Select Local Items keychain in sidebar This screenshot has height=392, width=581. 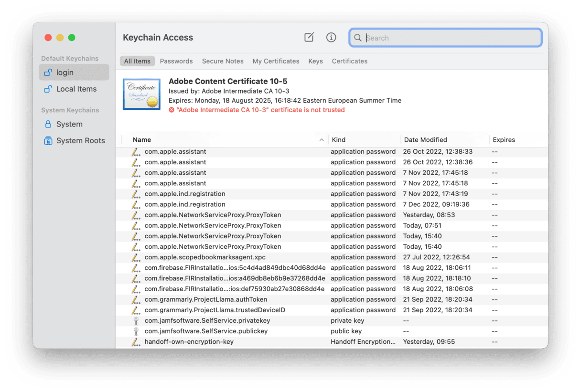pyautogui.click(x=74, y=89)
